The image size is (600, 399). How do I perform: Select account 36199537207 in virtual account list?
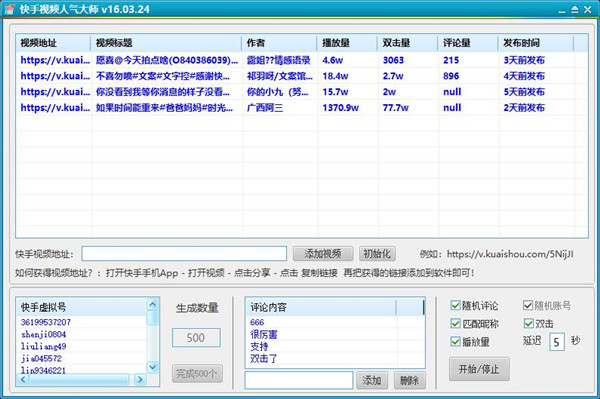(x=46, y=322)
